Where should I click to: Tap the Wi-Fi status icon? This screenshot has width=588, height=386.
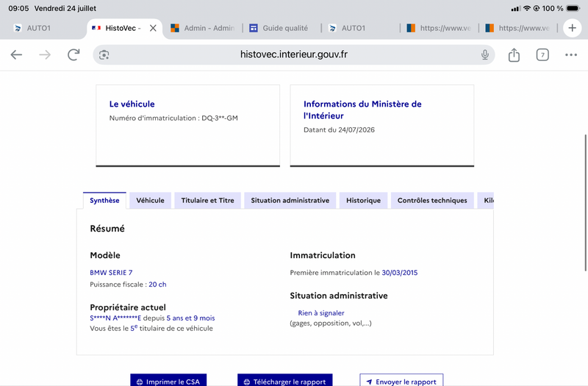[x=527, y=8]
